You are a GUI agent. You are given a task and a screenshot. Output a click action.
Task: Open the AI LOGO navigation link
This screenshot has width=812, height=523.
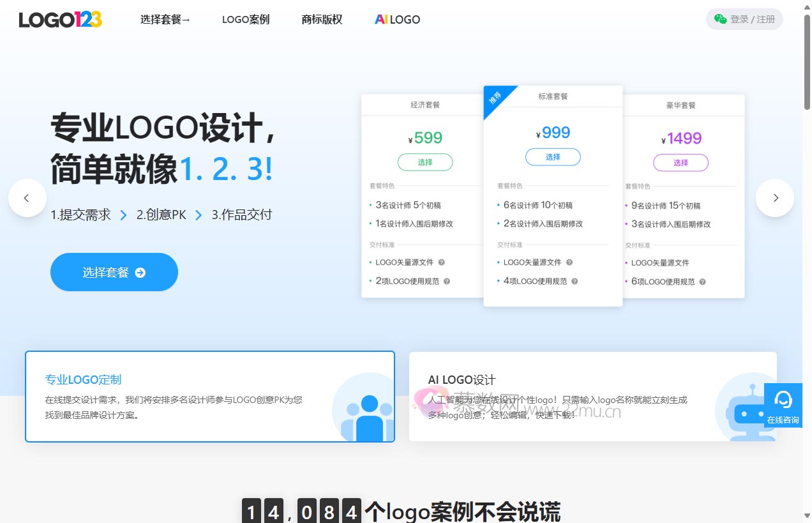coord(397,20)
